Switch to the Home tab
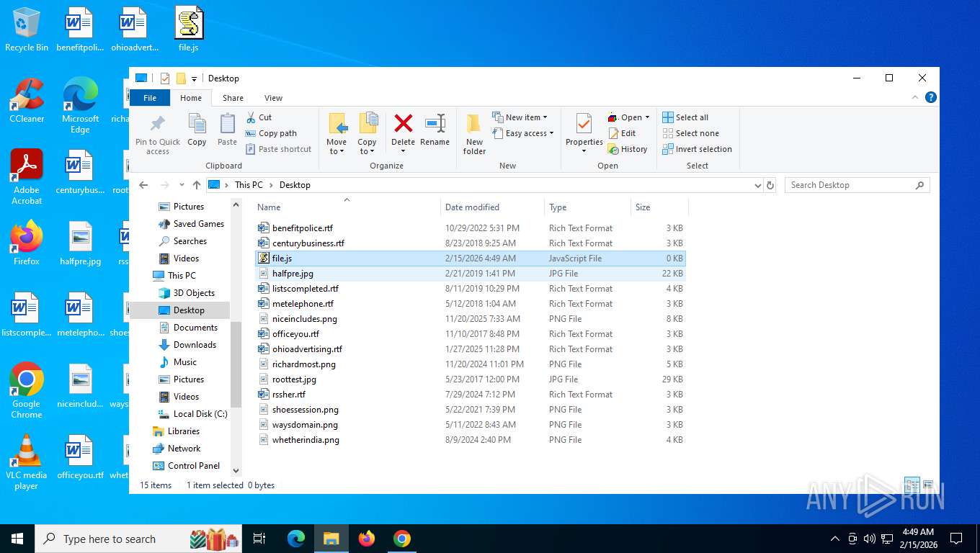 coord(191,98)
